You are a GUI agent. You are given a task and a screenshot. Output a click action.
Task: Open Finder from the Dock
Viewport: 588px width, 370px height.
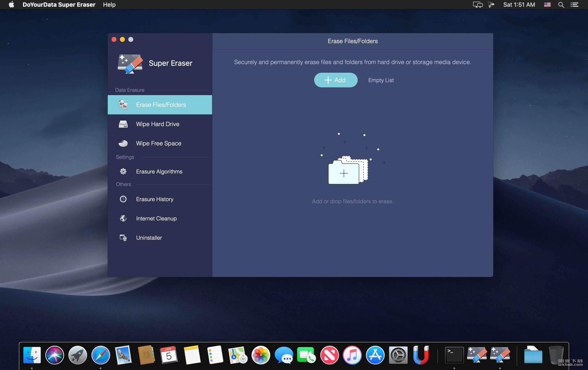click(x=32, y=355)
